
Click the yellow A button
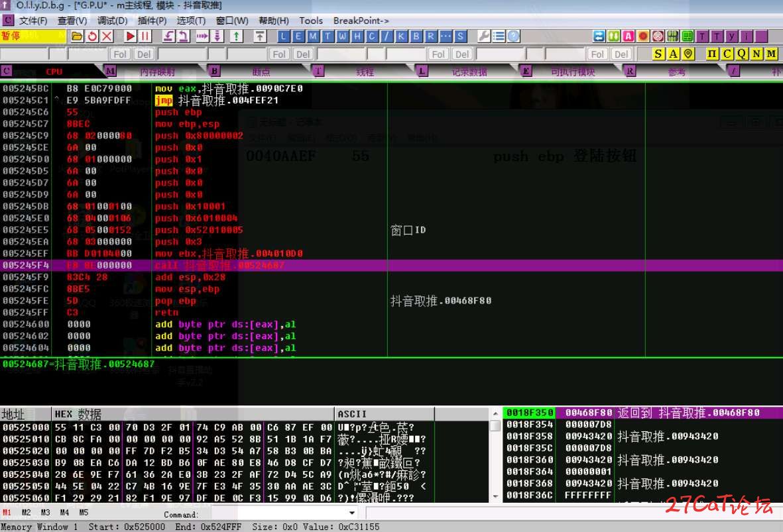coord(673,54)
